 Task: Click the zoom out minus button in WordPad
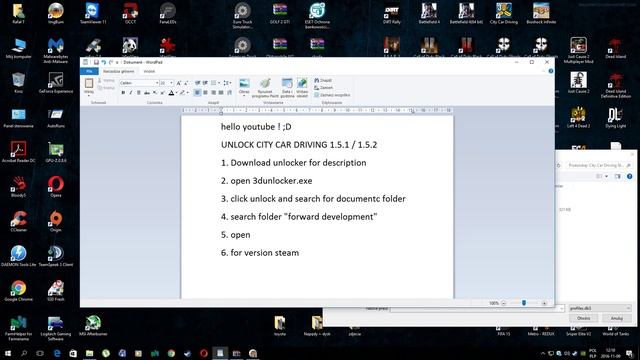tap(503, 303)
